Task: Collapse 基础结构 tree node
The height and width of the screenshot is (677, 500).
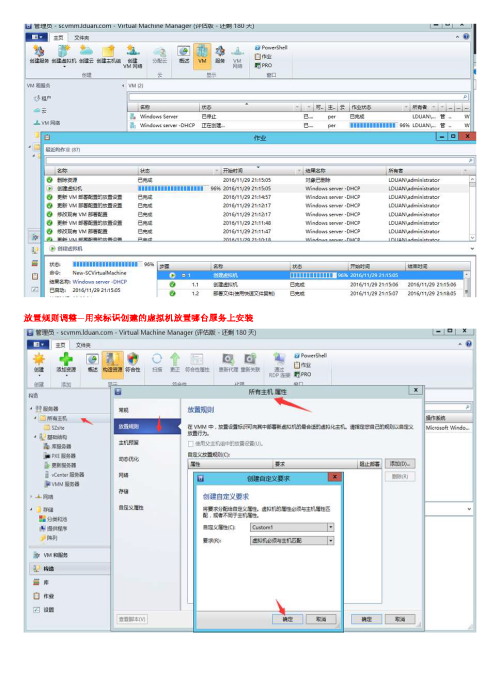Action: 36,437
